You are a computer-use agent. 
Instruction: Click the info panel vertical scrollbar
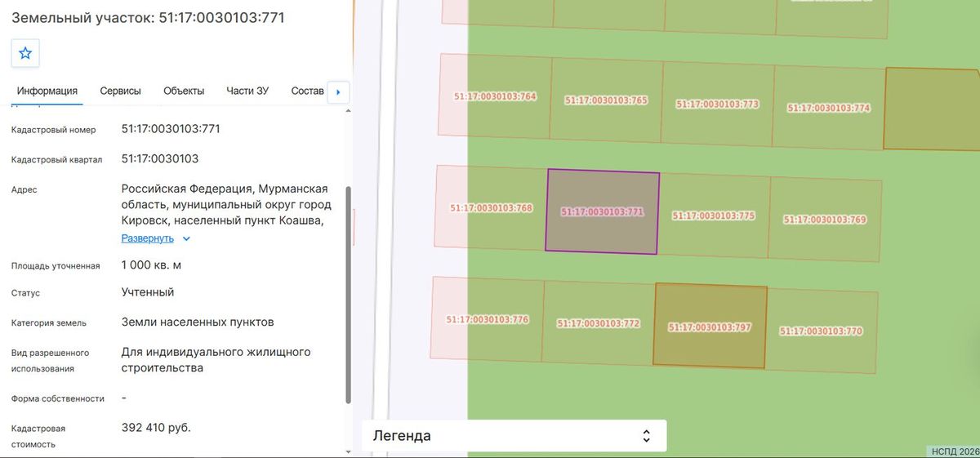[x=349, y=294]
